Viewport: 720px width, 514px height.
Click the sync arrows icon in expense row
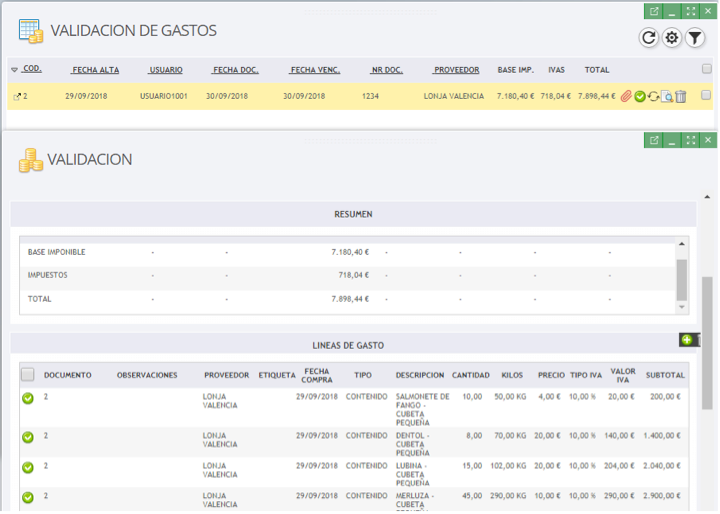coord(653,96)
